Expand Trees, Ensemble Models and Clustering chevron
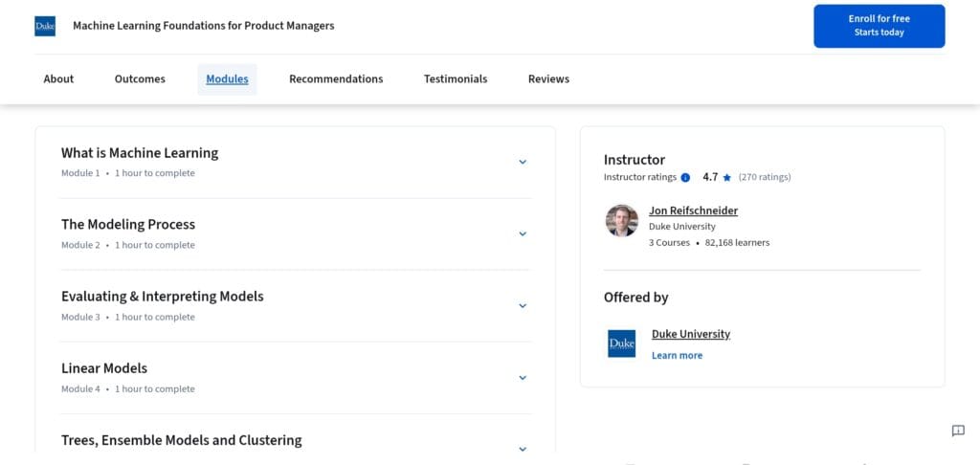 click(x=523, y=449)
